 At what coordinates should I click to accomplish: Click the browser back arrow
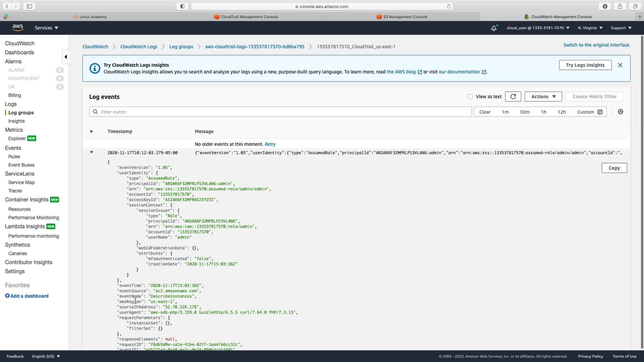pyautogui.click(x=7, y=6)
